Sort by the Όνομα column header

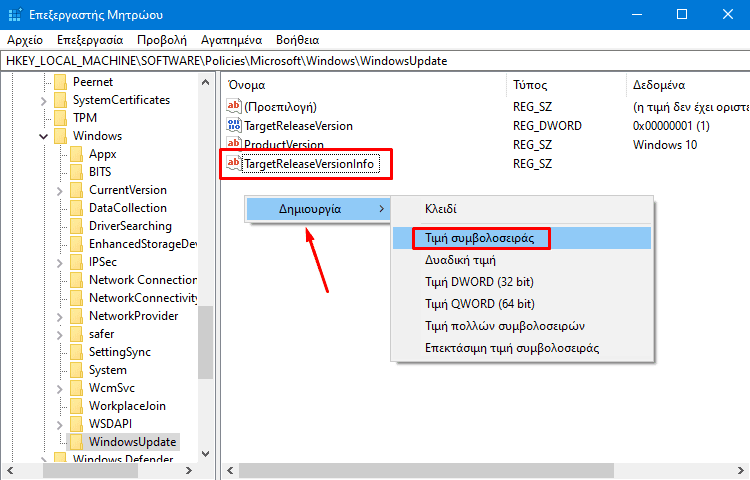[364, 85]
